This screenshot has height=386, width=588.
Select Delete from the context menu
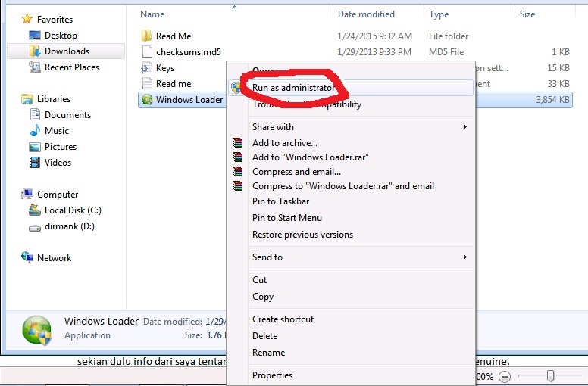(350, 335)
